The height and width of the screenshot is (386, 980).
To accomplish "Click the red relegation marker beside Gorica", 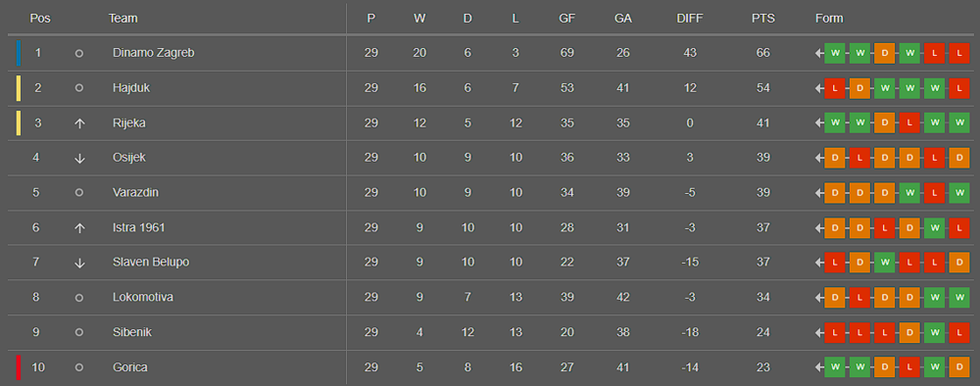I will coord(19,367).
